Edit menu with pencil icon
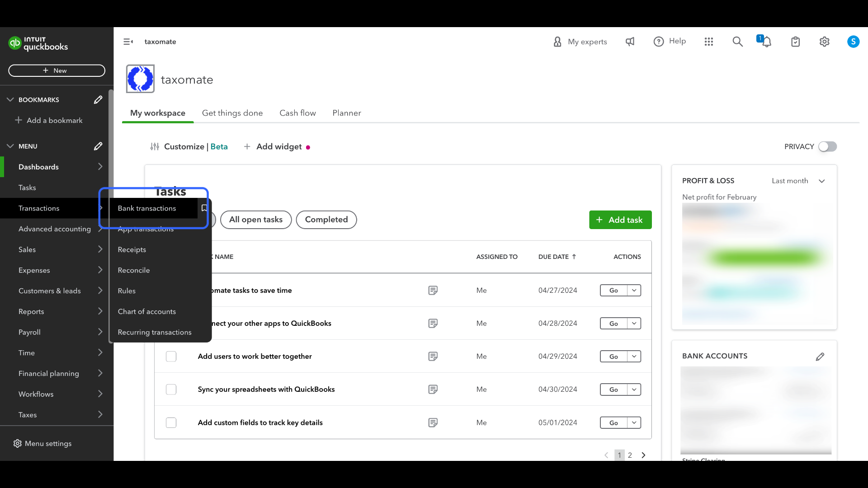Screen dimensions: 868x488 click(x=98, y=146)
